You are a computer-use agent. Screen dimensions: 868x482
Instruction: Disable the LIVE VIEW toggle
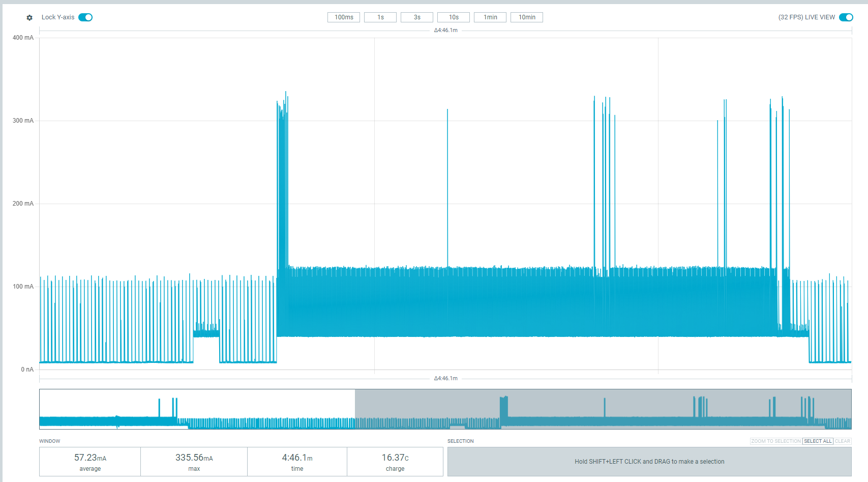(x=846, y=17)
